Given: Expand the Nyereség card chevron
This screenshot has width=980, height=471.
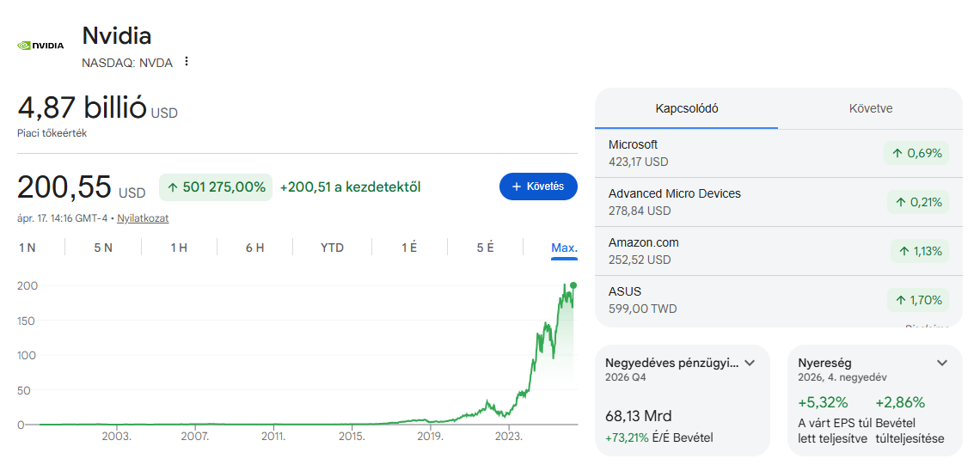Looking at the screenshot, I should (x=942, y=363).
